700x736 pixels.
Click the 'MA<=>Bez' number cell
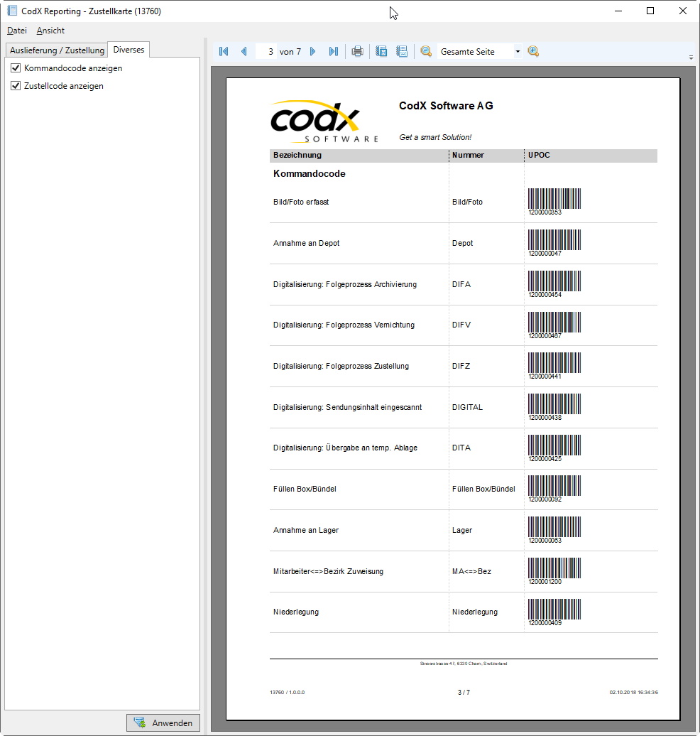pyautogui.click(x=471, y=571)
